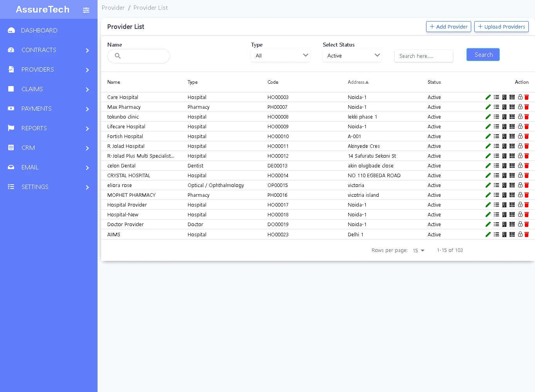
Task: Click the lock icon for eliora rose
Action: (x=520, y=185)
